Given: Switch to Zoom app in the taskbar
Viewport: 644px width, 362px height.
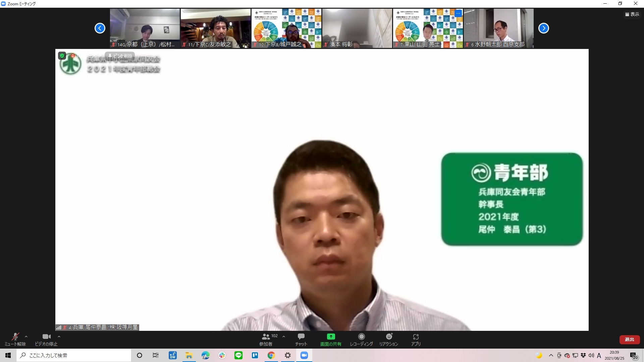Looking at the screenshot, I should (304, 355).
